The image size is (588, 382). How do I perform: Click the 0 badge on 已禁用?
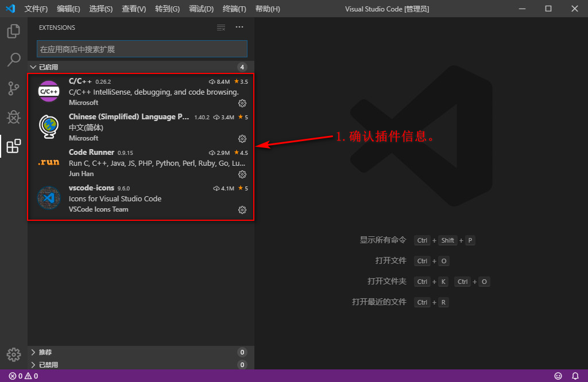pos(242,365)
